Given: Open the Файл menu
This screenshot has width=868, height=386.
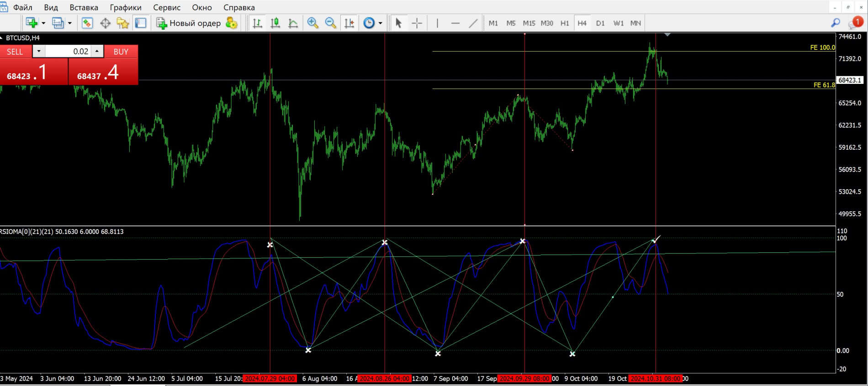Looking at the screenshot, I should click(23, 7).
